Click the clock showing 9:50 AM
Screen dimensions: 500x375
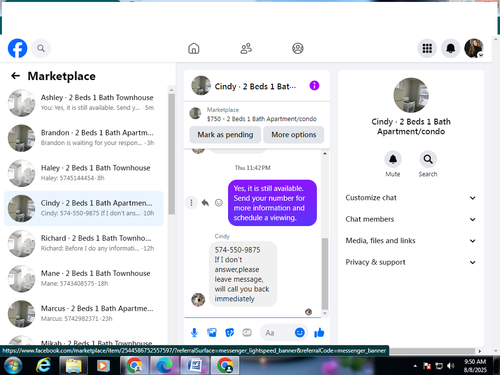click(475, 362)
